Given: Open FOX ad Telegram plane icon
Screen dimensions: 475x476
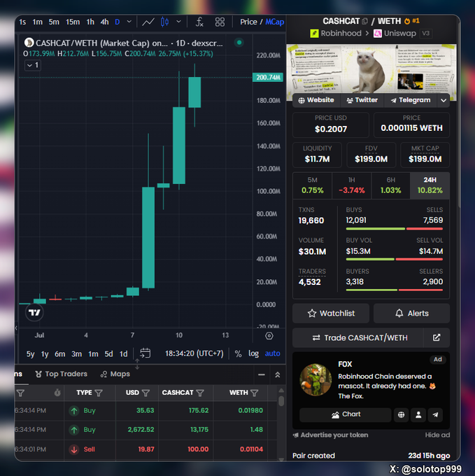Looking at the screenshot, I should (435, 415).
